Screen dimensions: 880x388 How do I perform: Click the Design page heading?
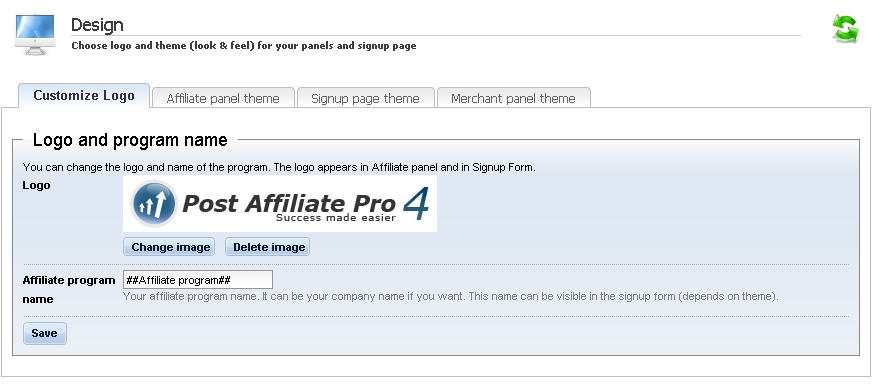click(97, 25)
